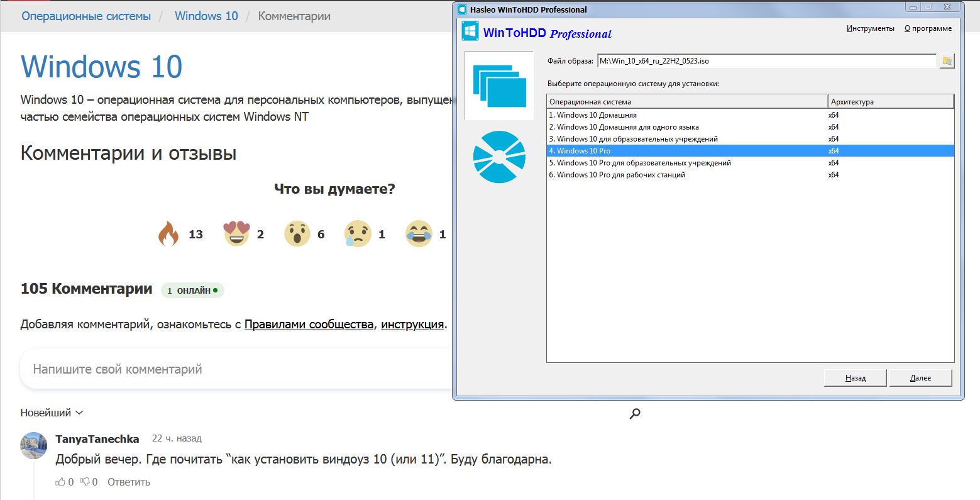Select Windows 10 для образовательных учреждений
This screenshot has height=500, width=980.
coord(751,139)
